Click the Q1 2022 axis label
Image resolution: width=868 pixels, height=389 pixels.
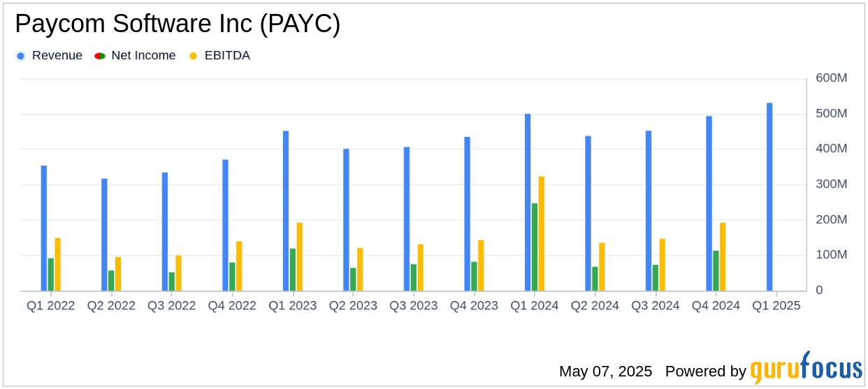(51, 306)
